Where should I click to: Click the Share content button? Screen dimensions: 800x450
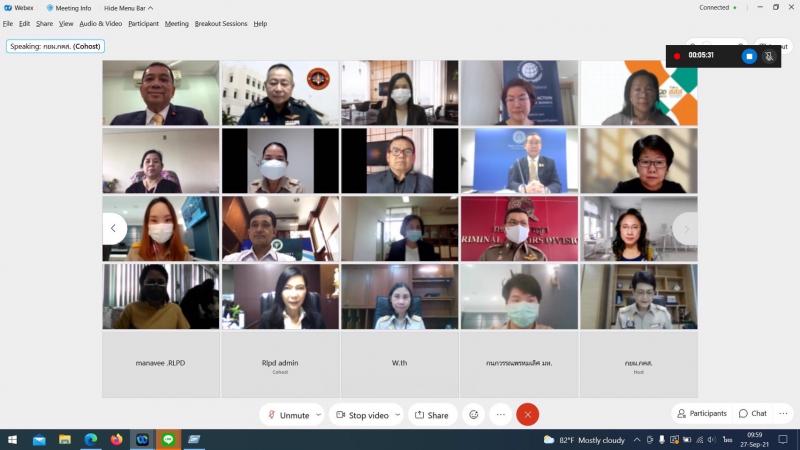tap(432, 415)
